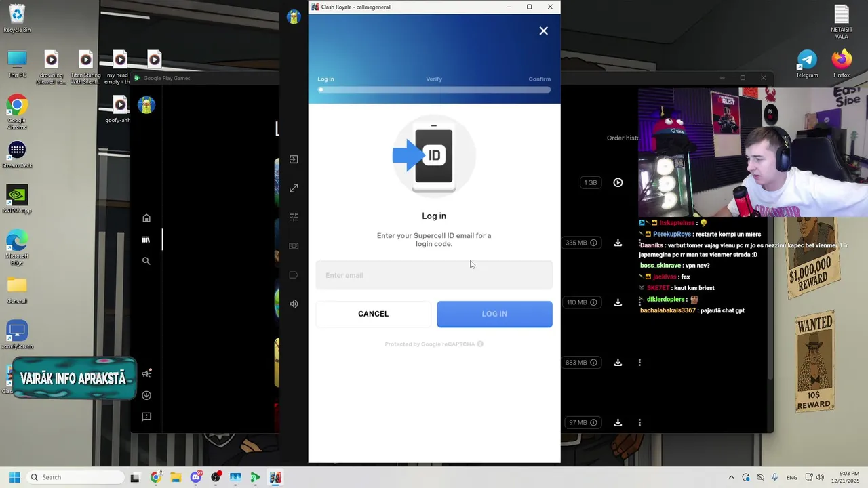
Task: Open the Recycle Bin desktop icon
Action: click(x=17, y=18)
